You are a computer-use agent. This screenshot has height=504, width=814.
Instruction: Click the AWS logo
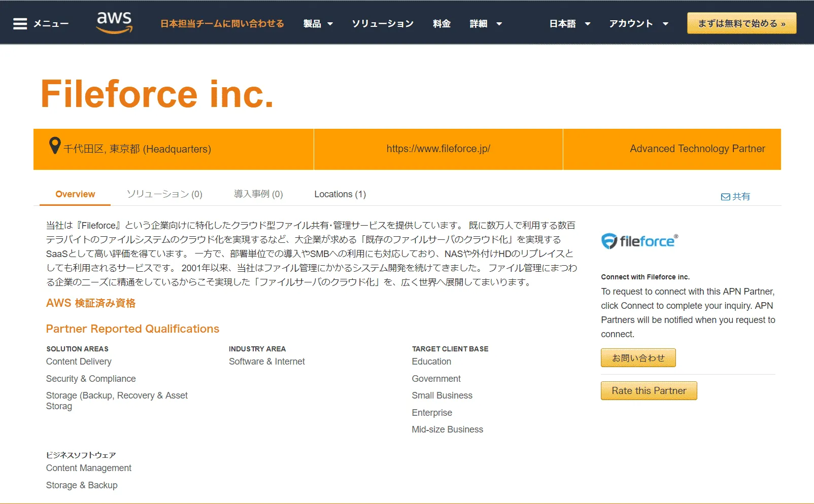click(x=114, y=22)
